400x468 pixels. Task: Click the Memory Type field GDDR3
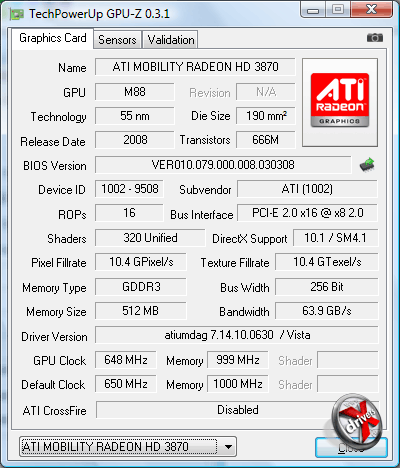click(141, 287)
